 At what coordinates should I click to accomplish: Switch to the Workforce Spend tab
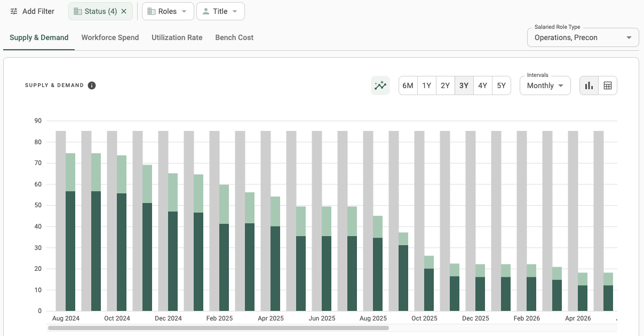[x=110, y=37]
